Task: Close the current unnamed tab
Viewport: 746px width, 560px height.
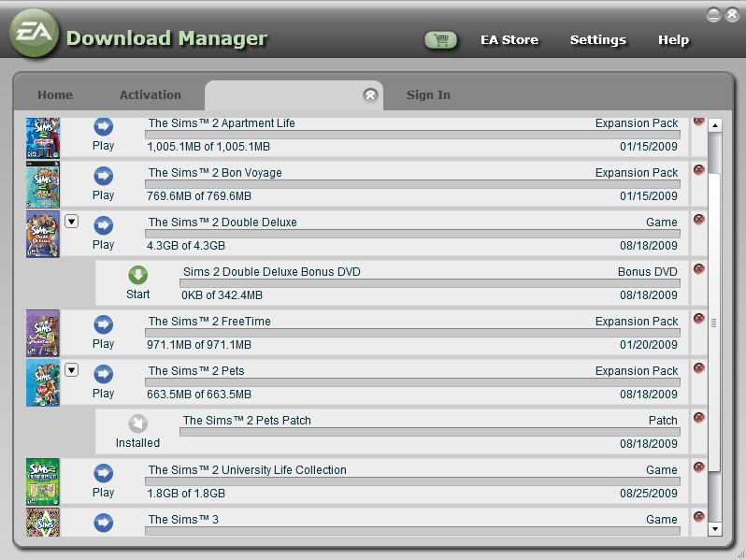Action: click(370, 95)
